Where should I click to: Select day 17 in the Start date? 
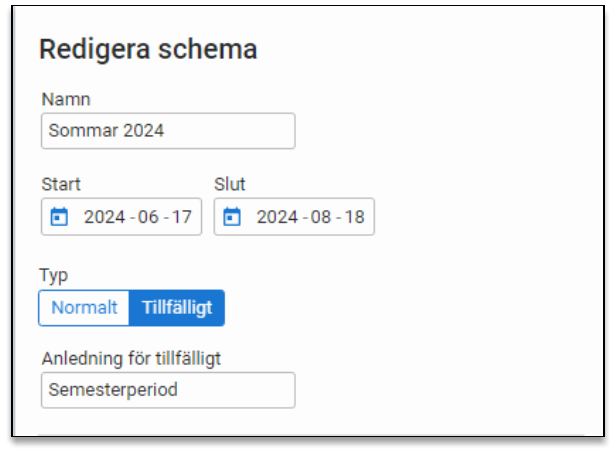pyautogui.click(x=181, y=217)
